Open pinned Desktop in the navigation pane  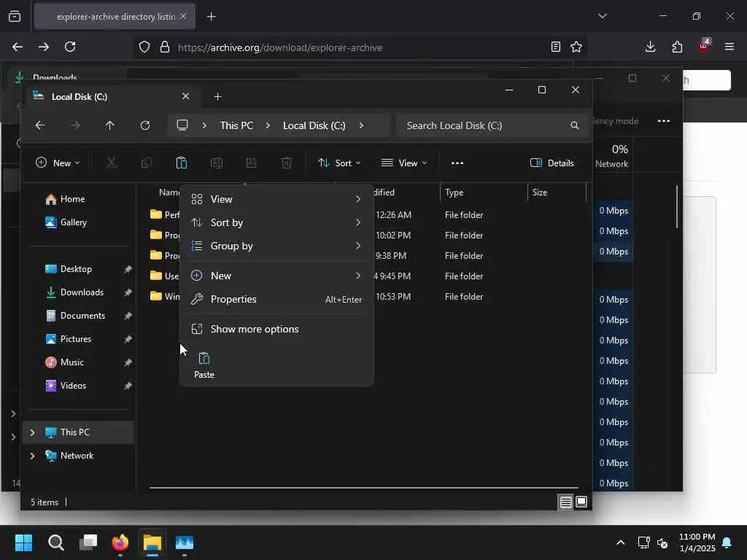[79, 269]
